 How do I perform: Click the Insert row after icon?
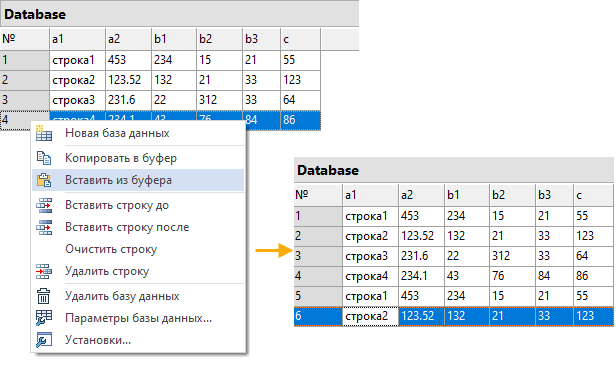pos(44,227)
